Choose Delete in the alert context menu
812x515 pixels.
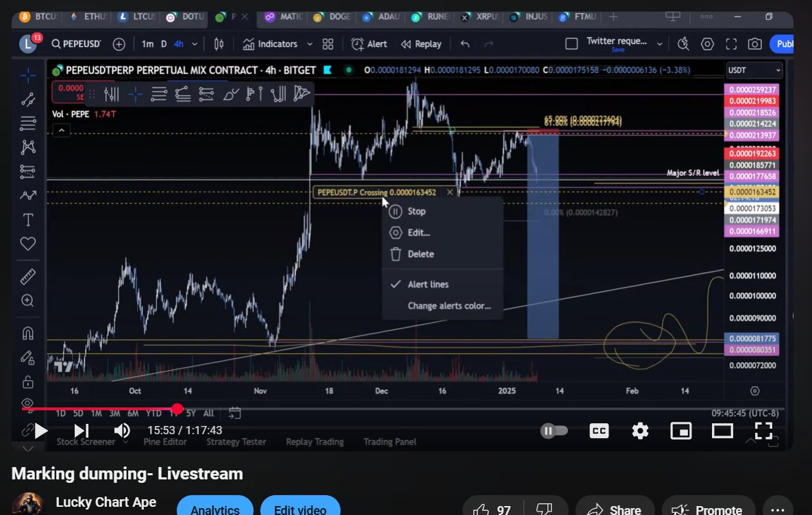click(x=442, y=254)
